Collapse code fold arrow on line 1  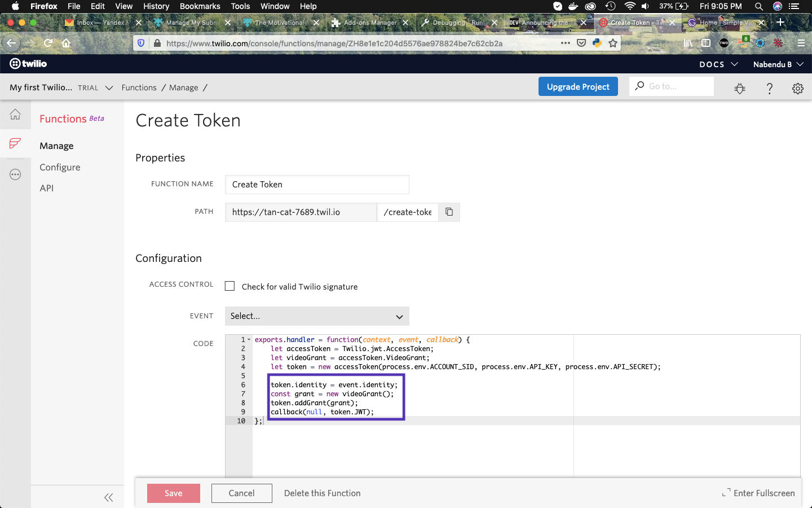pyautogui.click(x=249, y=340)
